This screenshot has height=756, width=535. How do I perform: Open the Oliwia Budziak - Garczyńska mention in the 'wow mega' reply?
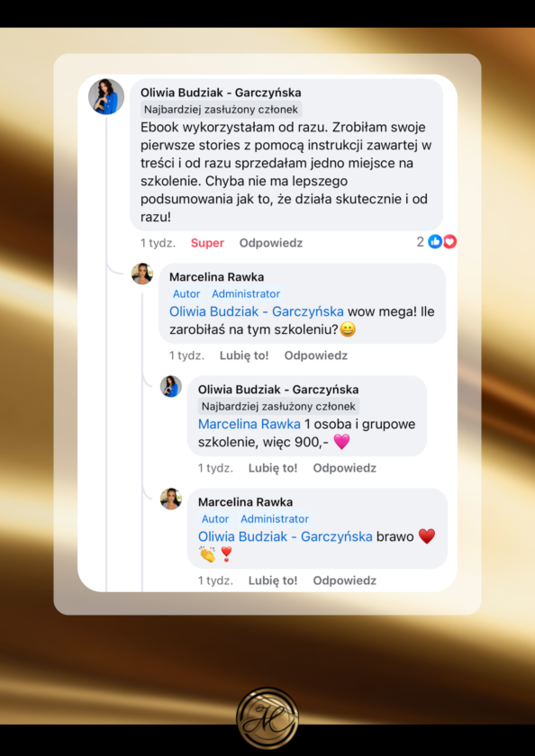[257, 311]
